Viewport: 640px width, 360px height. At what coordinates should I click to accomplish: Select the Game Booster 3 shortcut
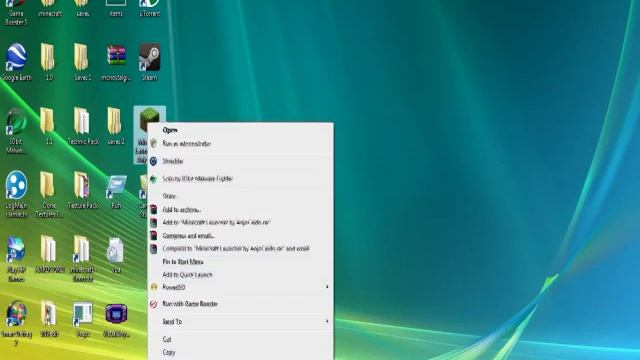point(16,13)
